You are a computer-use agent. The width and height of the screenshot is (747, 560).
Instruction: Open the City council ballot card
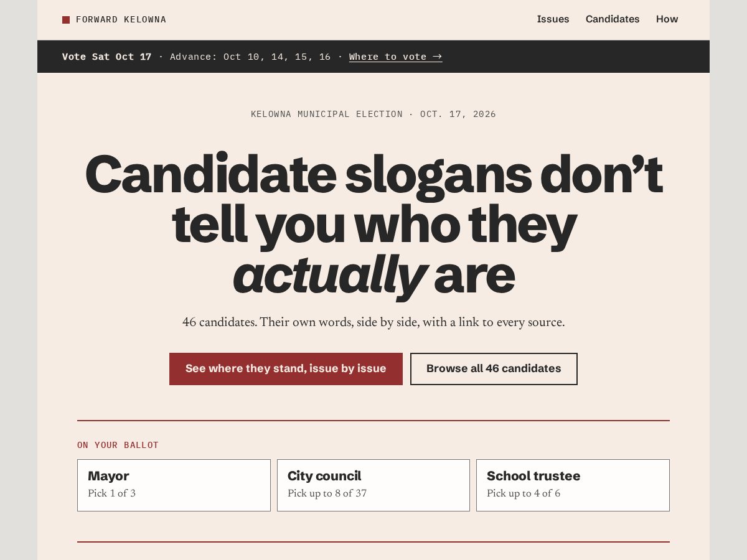pyautogui.click(x=374, y=485)
